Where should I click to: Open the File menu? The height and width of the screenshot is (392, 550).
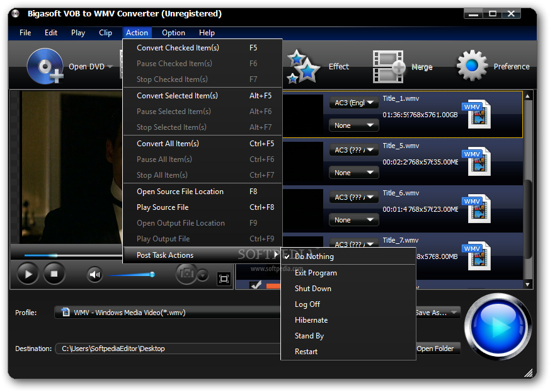(x=25, y=33)
